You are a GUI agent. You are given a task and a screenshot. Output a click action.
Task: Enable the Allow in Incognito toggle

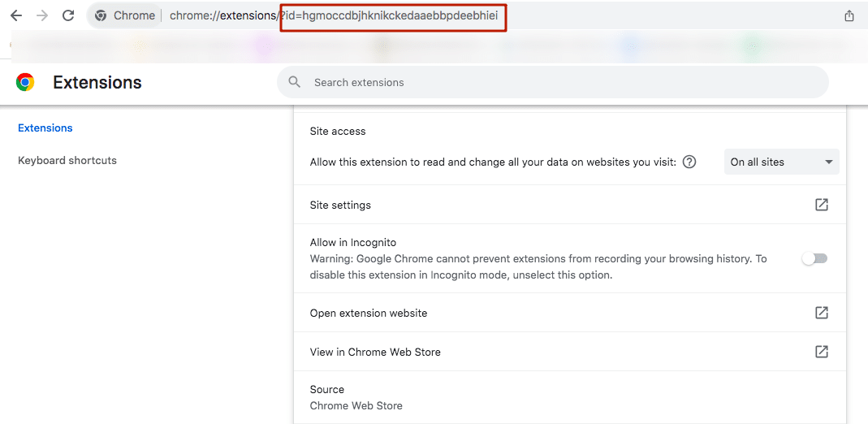tap(814, 258)
